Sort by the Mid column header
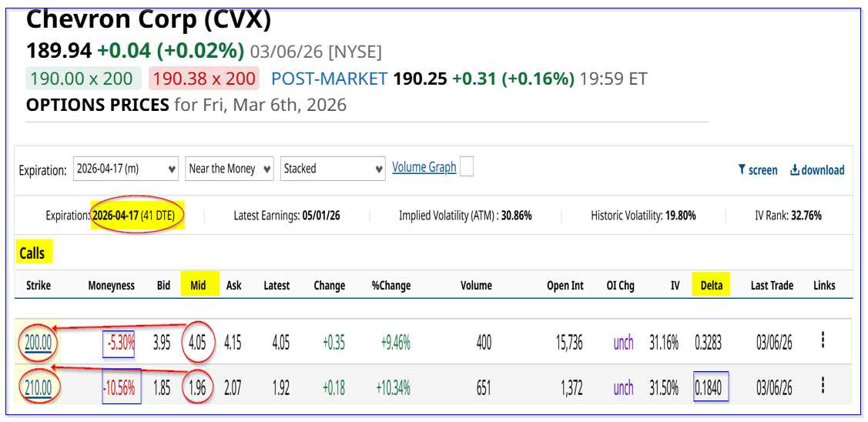This screenshot has height=422, width=868. point(198,286)
